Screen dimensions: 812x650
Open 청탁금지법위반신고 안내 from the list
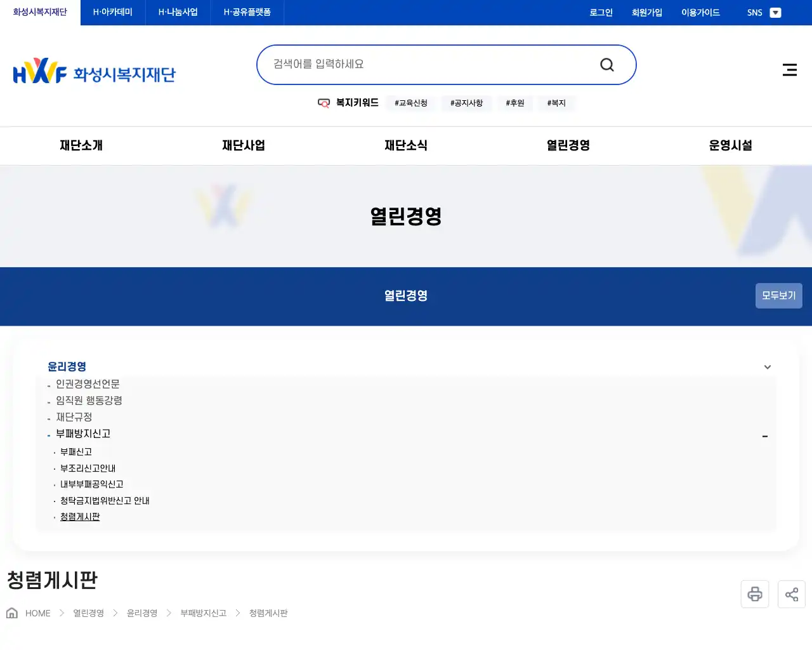[105, 500]
